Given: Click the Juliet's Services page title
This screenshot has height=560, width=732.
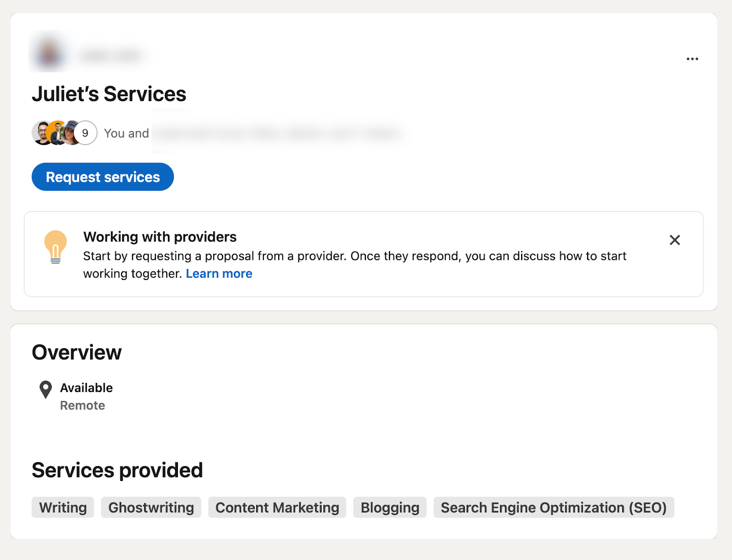Looking at the screenshot, I should 109,93.
